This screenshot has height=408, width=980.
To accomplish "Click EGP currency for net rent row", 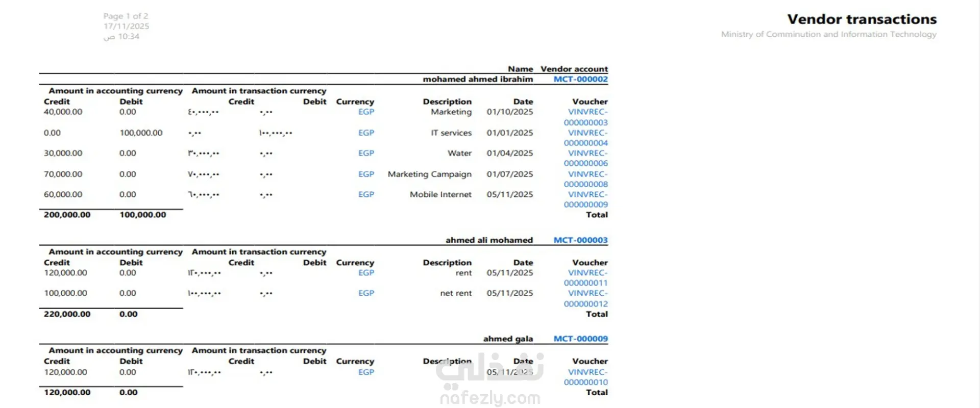I will point(366,293).
